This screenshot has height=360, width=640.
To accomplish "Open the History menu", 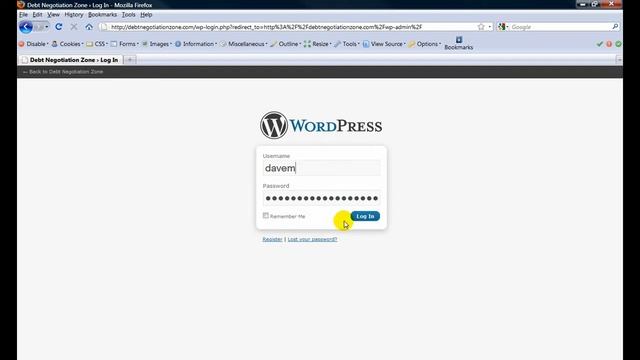I will point(74,15).
